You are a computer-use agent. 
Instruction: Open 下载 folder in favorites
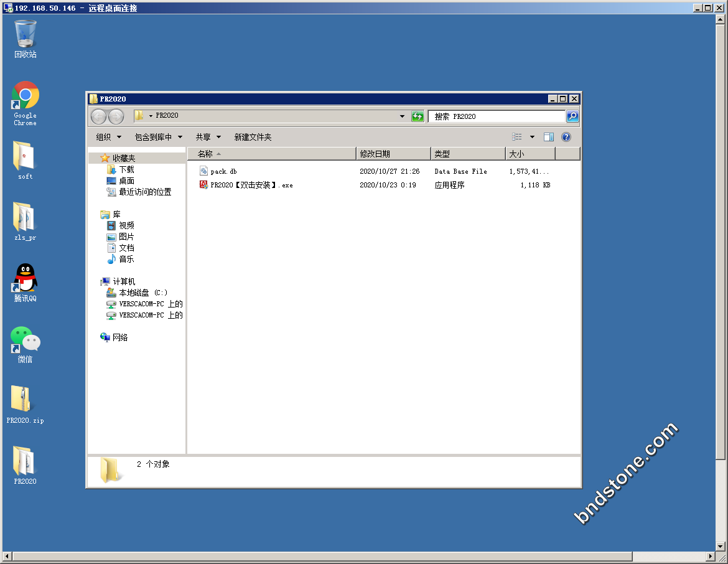(126, 169)
